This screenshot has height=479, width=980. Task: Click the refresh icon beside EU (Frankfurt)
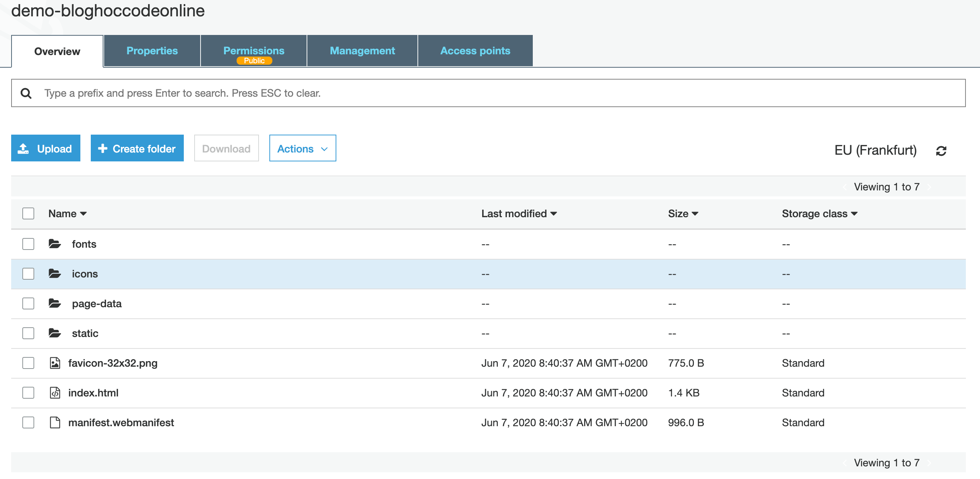pos(941,151)
